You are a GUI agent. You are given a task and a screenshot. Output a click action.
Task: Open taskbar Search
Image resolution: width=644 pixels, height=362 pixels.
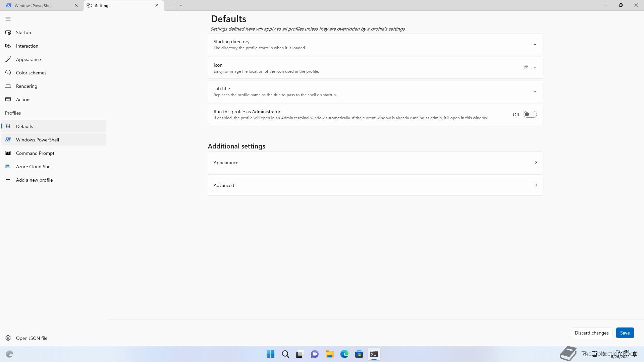[x=285, y=354]
